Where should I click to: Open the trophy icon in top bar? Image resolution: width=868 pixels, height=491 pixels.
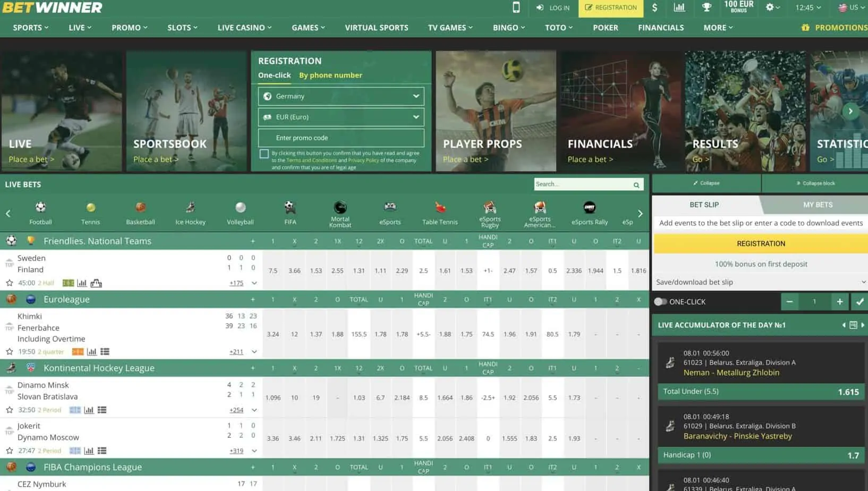click(x=707, y=7)
